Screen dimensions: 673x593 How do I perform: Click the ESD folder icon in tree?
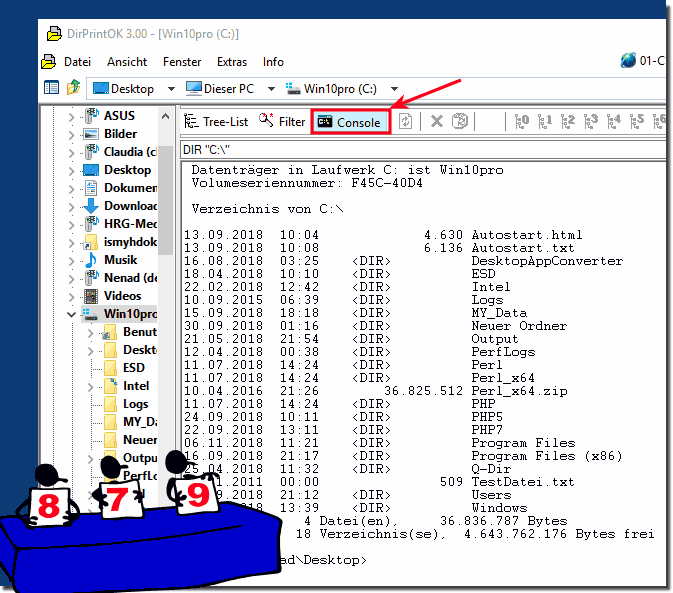pyautogui.click(x=110, y=368)
